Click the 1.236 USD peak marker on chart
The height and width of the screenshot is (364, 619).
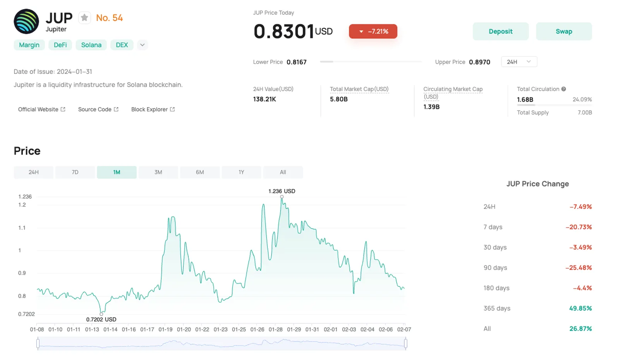click(x=282, y=197)
